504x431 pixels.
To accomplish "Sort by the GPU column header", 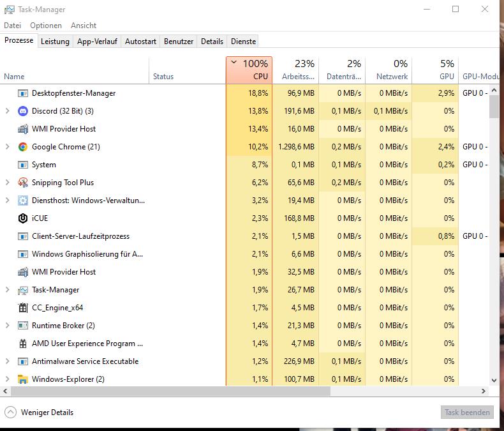I will (x=435, y=70).
